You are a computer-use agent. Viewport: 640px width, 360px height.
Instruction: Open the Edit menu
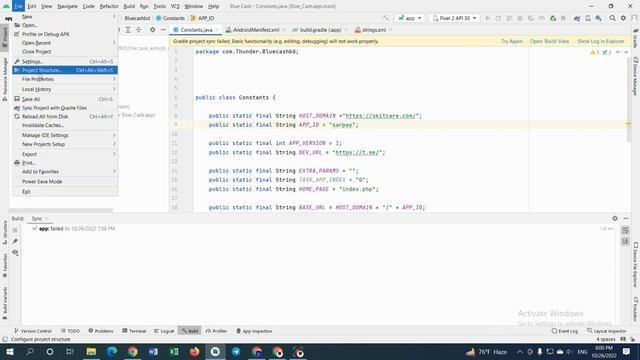[32, 6]
